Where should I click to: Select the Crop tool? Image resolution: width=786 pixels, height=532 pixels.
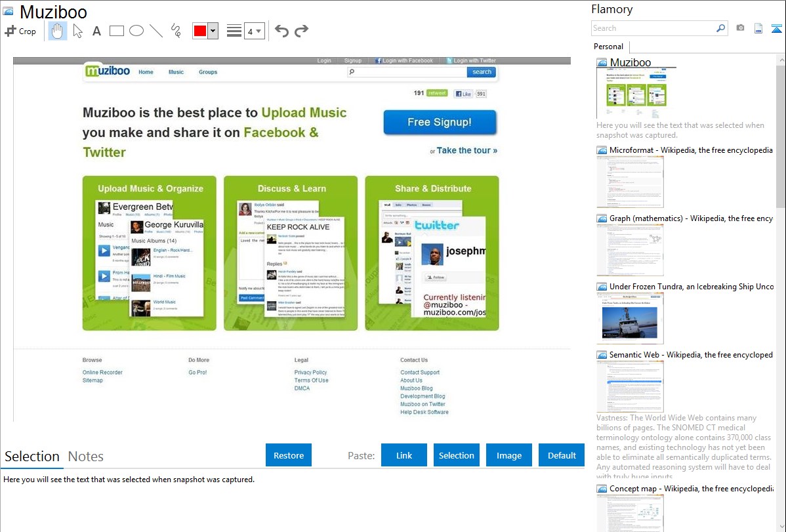coord(20,31)
